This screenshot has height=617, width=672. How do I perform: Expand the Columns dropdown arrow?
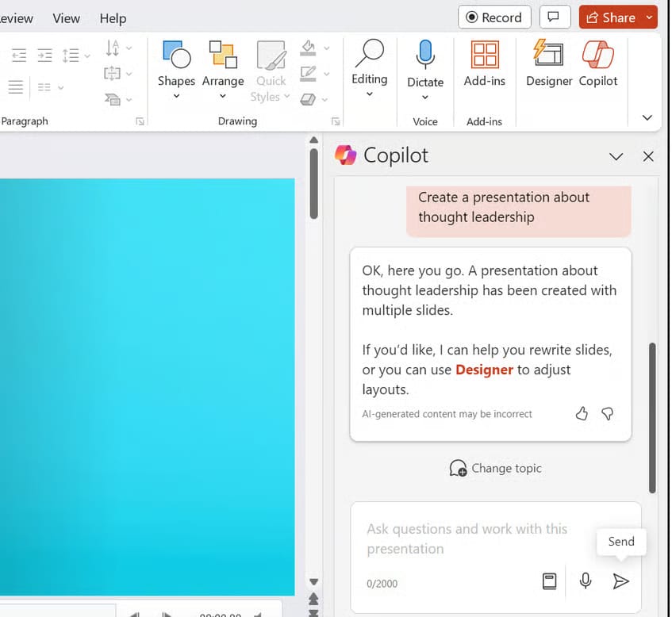click(x=61, y=87)
